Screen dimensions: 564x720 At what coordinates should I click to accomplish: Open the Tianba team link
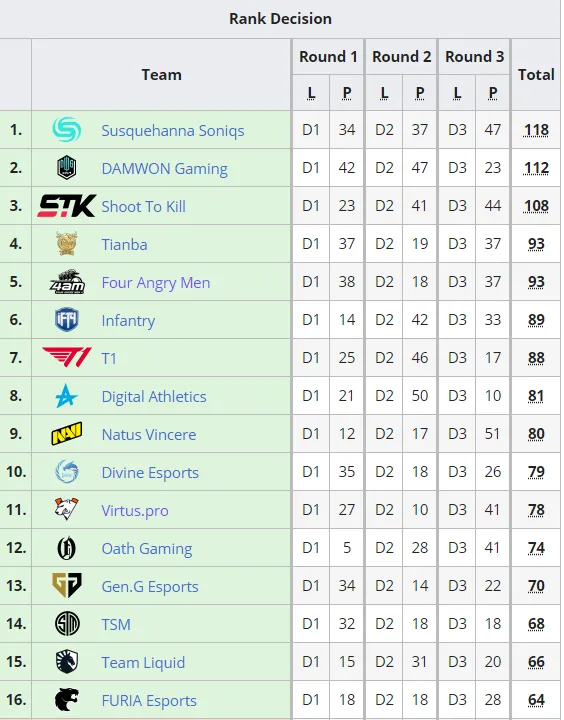tap(124, 245)
